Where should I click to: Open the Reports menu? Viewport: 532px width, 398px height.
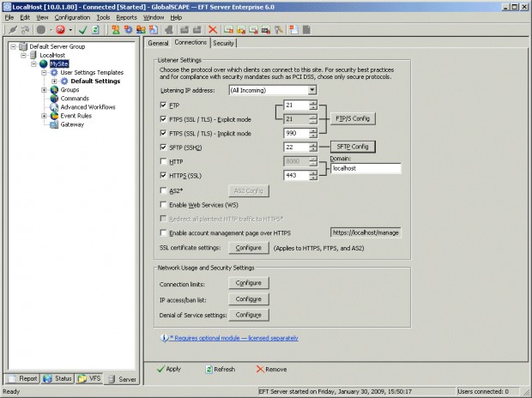[x=126, y=17]
